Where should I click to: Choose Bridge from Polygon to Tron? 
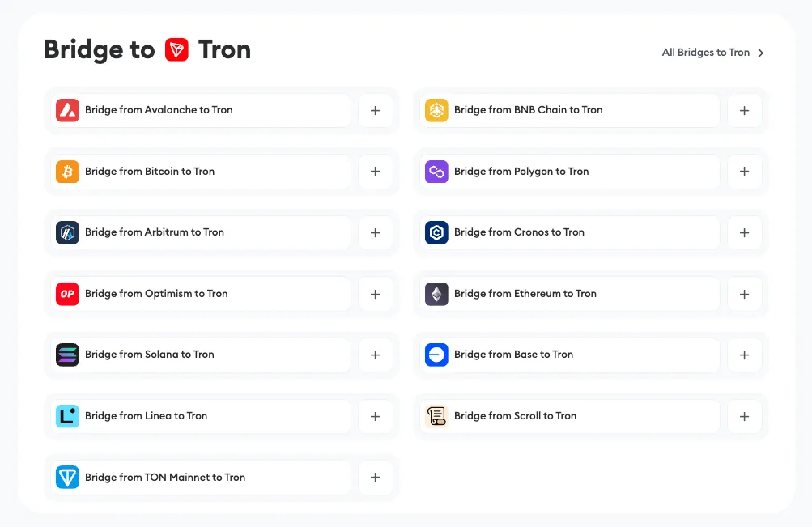(521, 172)
